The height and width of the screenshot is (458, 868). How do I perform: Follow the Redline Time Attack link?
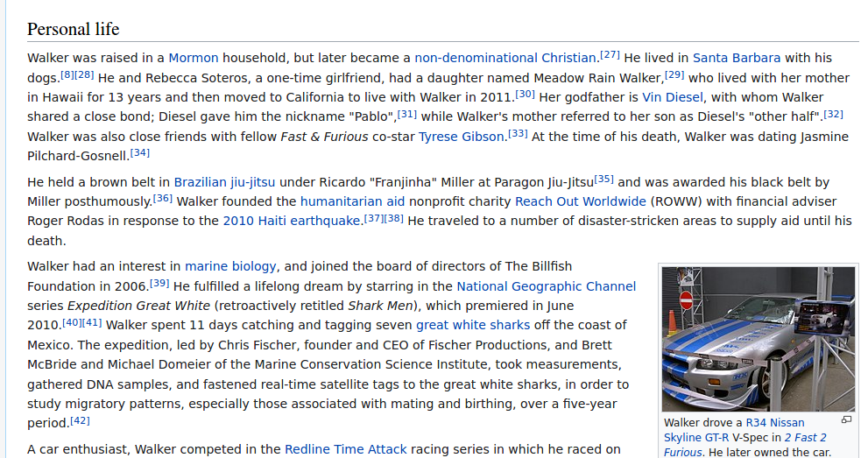pos(345,450)
